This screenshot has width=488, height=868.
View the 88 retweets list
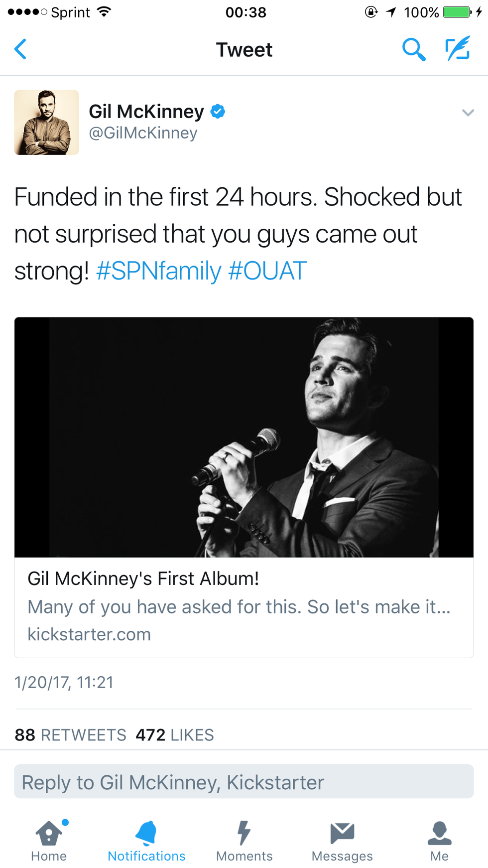pyautogui.click(x=70, y=735)
